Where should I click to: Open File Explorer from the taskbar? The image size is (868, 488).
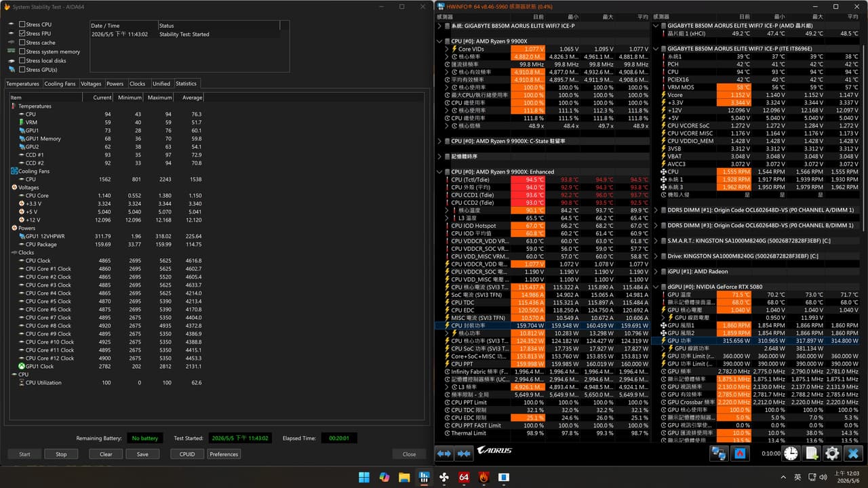click(x=404, y=476)
